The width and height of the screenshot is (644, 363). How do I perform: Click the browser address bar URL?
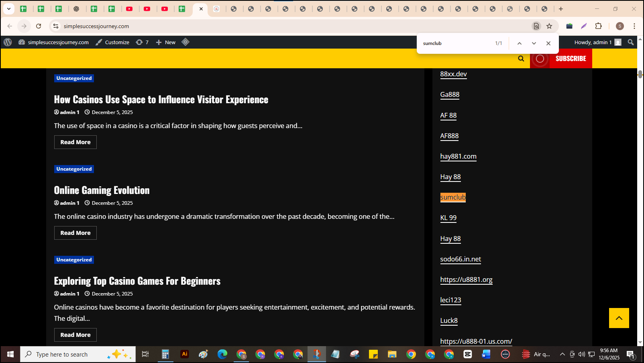pos(96,26)
